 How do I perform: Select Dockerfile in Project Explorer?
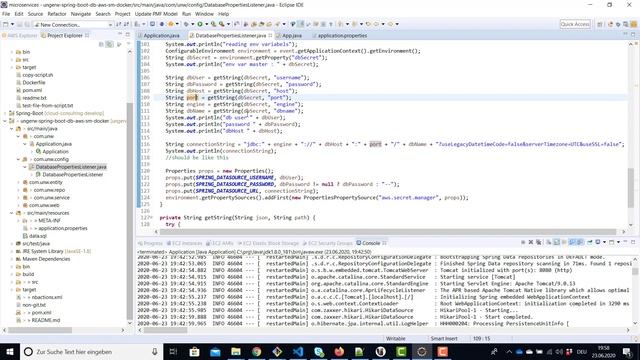tap(34, 82)
